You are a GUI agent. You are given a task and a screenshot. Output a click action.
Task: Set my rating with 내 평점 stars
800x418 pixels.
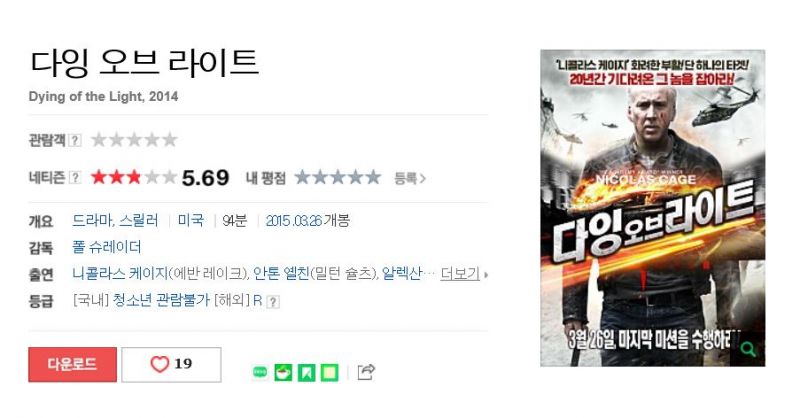pyautogui.click(x=338, y=178)
